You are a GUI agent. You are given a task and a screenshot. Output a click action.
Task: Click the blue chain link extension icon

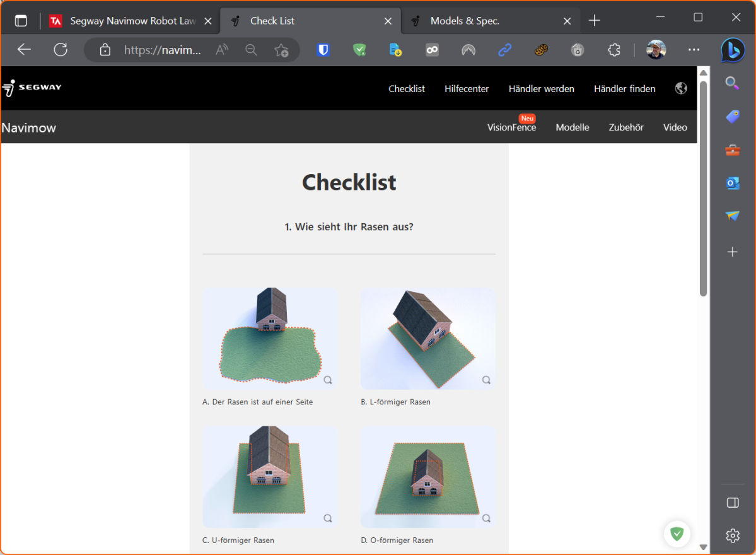505,50
